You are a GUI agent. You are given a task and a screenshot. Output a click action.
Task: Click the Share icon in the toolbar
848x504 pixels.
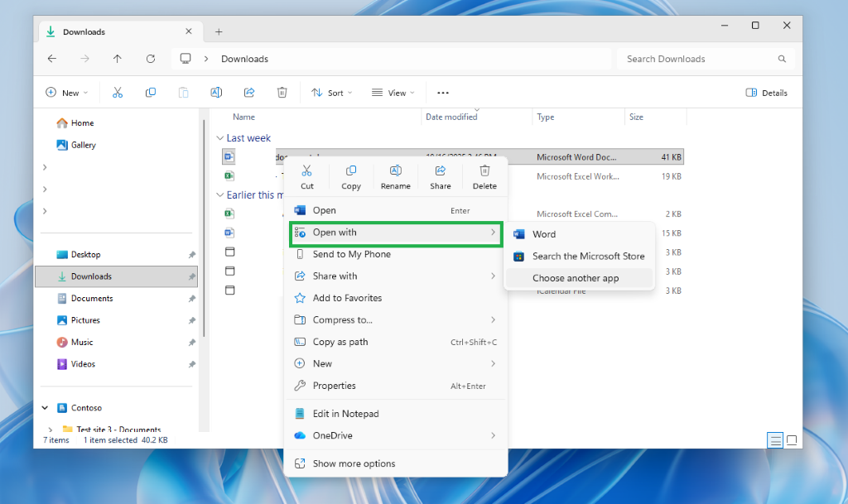tap(249, 93)
